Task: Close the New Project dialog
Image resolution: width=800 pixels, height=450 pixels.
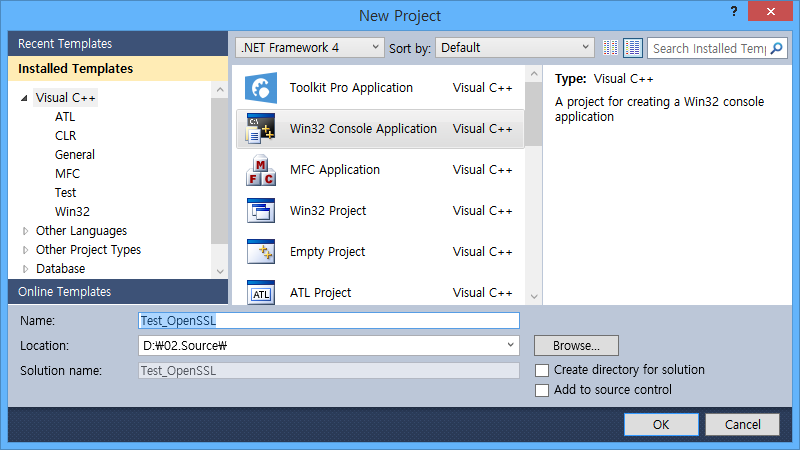Action: pyautogui.click(x=770, y=11)
